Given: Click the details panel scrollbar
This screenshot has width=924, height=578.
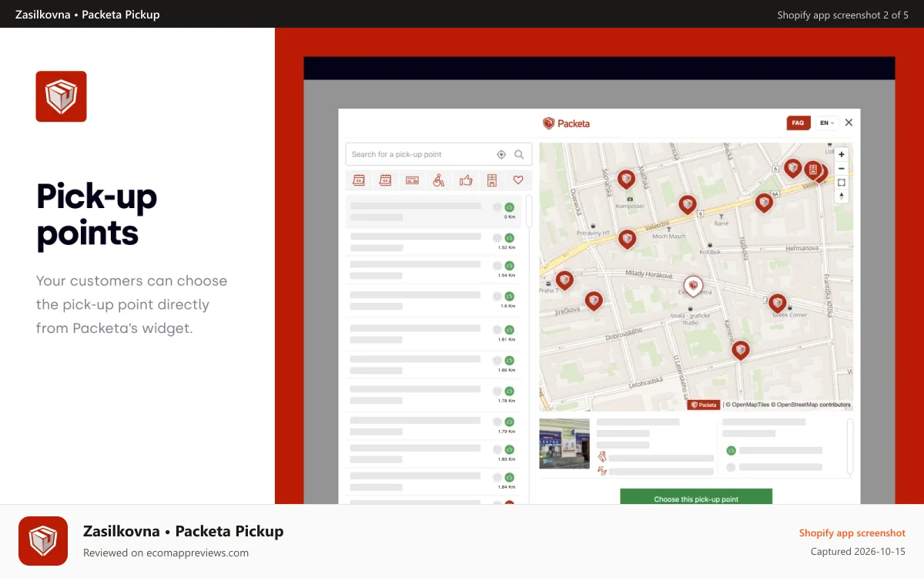Looking at the screenshot, I should [x=850, y=445].
